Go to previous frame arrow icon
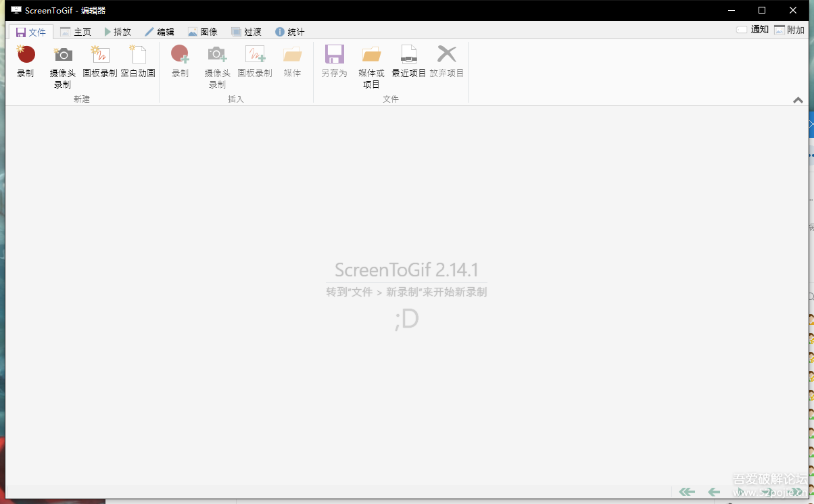This screenshot has width=814, height=504. pos(714,492)
